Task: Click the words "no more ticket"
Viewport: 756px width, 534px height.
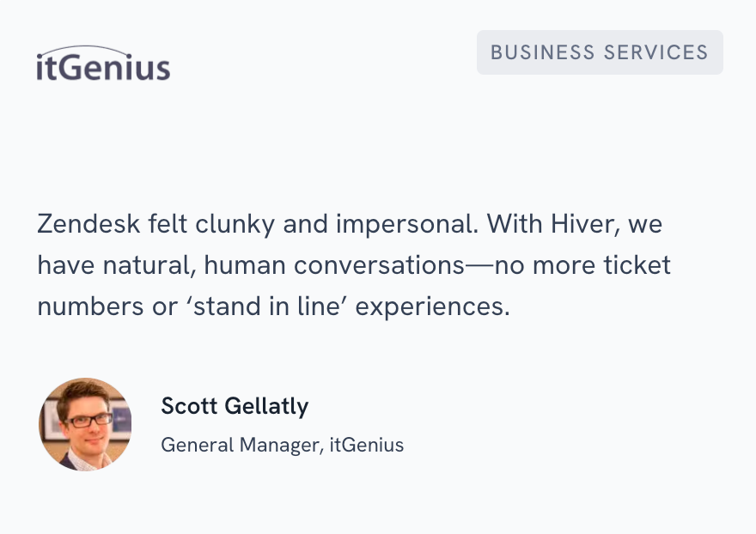Action: tap(590, 265)
